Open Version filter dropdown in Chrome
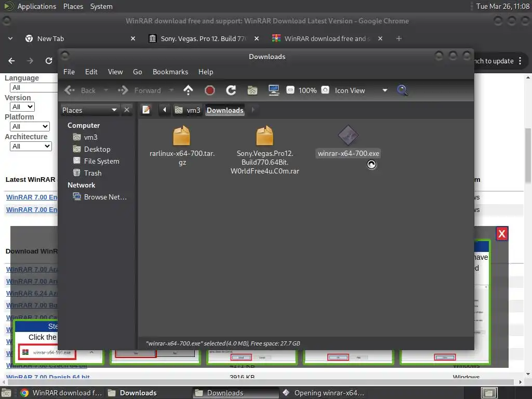 (x=22, y=107)
